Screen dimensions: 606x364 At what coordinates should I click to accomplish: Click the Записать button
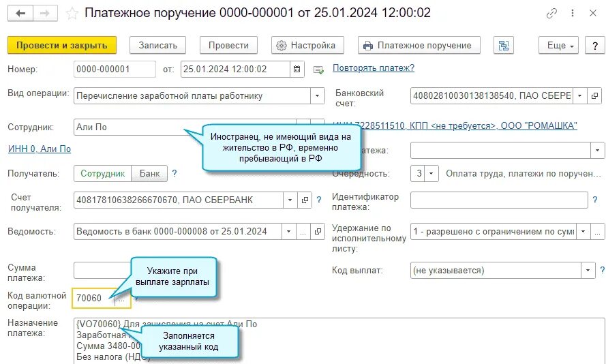157,46
